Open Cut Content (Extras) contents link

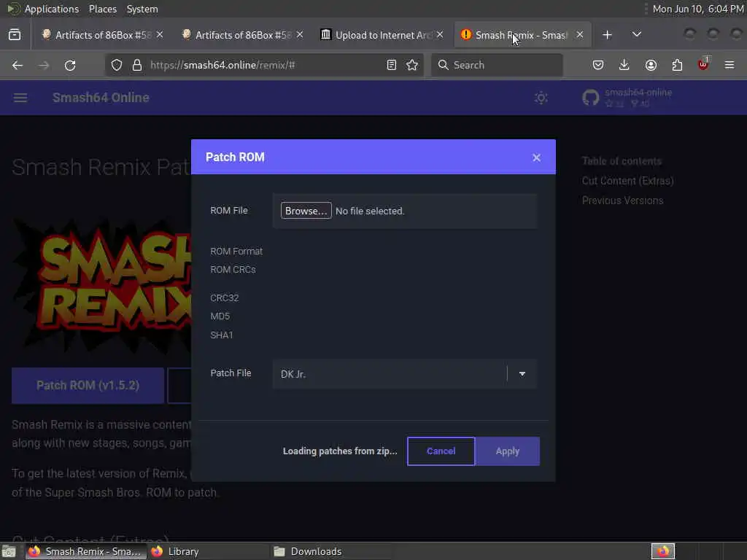tap(627, 181)
